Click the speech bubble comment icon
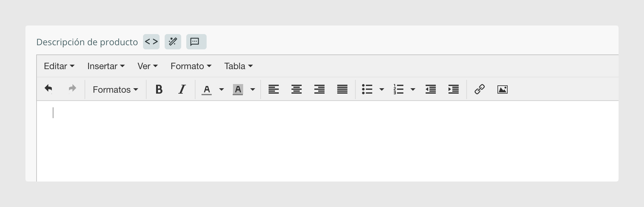The image size is (644, 207). coord(196,42)
